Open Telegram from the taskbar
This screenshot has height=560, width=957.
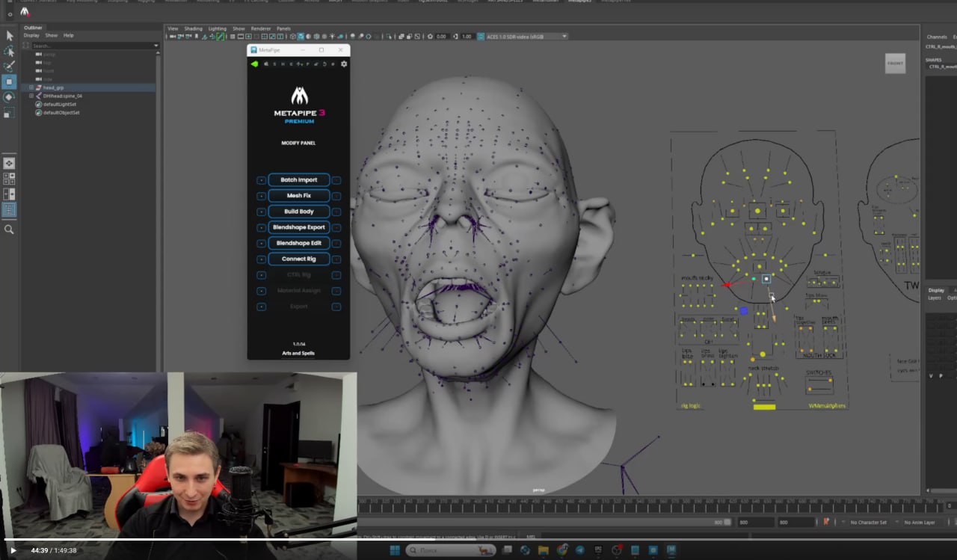[580, 550]
